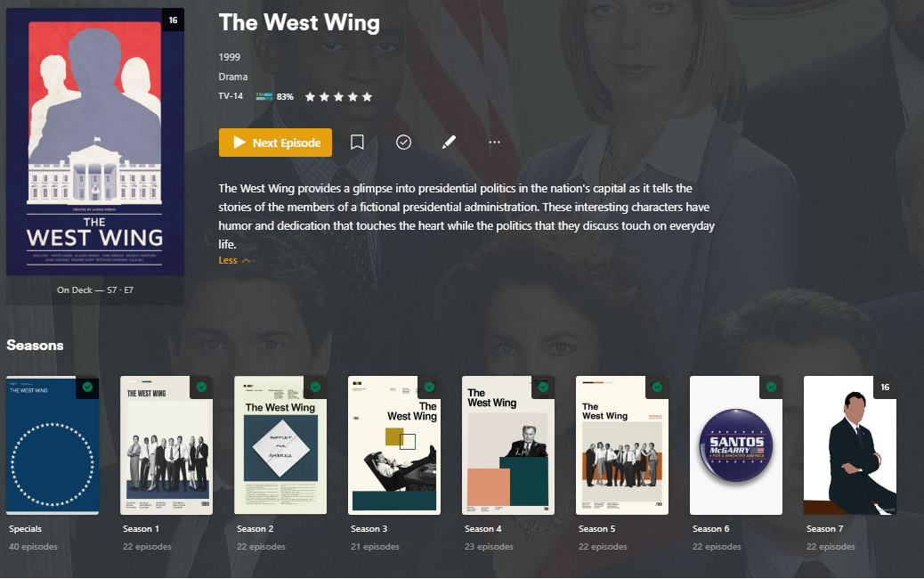Collapse the summary with the Less link
Image resolution: width=924 pixels, height=579 pixels.
coord(234,260)
